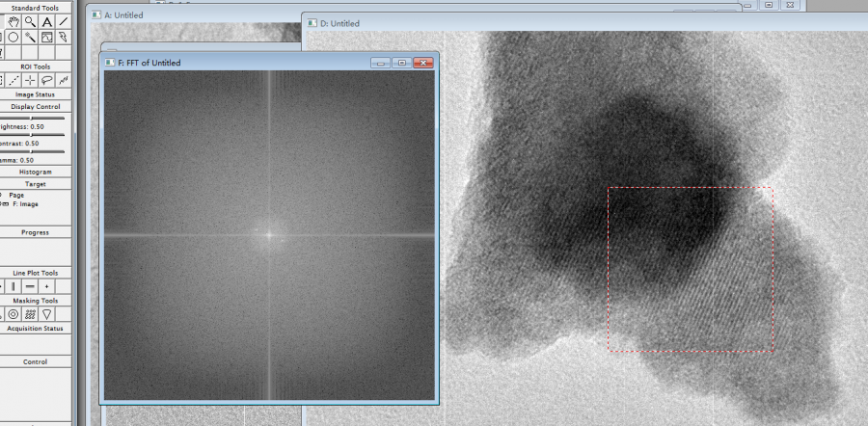Select the small plus line plot tool
This screenshot has width=868, height=426.
pos(47,286)
